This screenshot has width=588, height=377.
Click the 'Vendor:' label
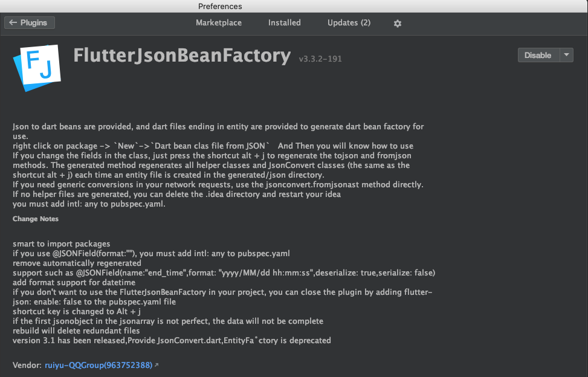pos(27,365)
